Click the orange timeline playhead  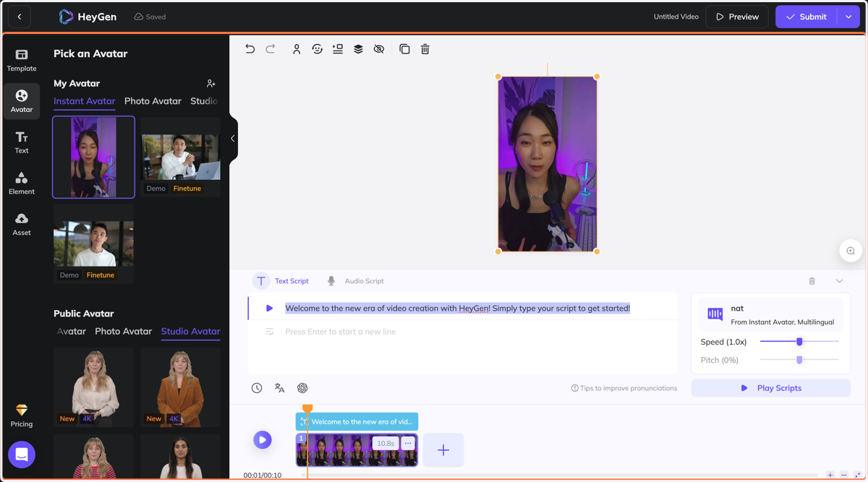tap(307, 409)
